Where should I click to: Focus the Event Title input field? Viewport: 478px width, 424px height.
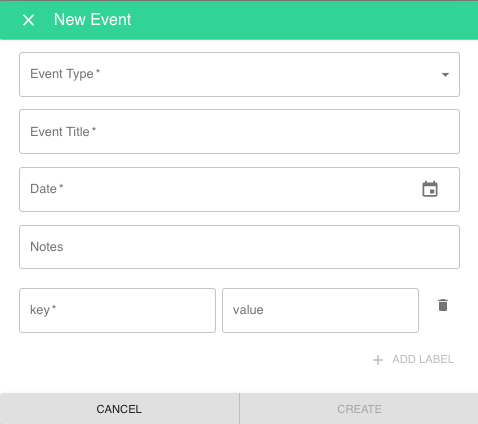pyautogui.click(x=239, y=132)
